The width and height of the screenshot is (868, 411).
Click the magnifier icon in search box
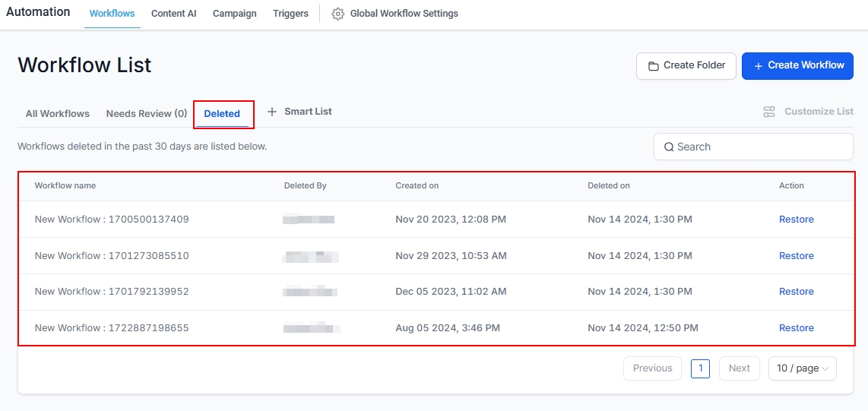pyautogui.click(x=669, y=147)
